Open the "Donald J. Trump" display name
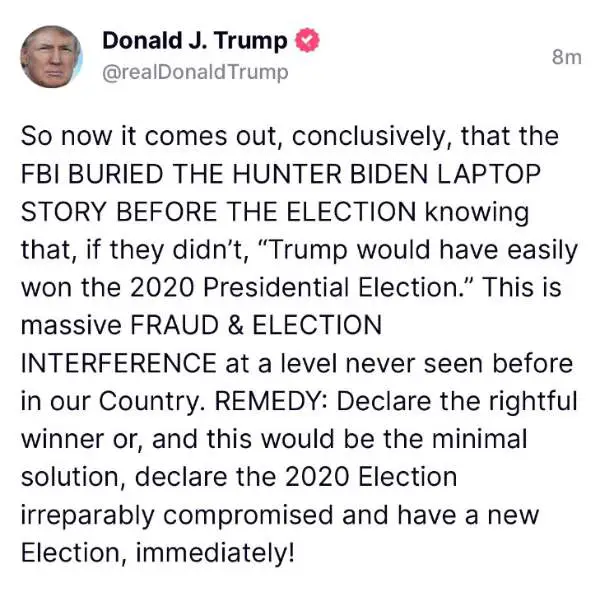Image resolution: width=600 pixels, height=597 pixels. pyautogui.click(x=195, y=41)
